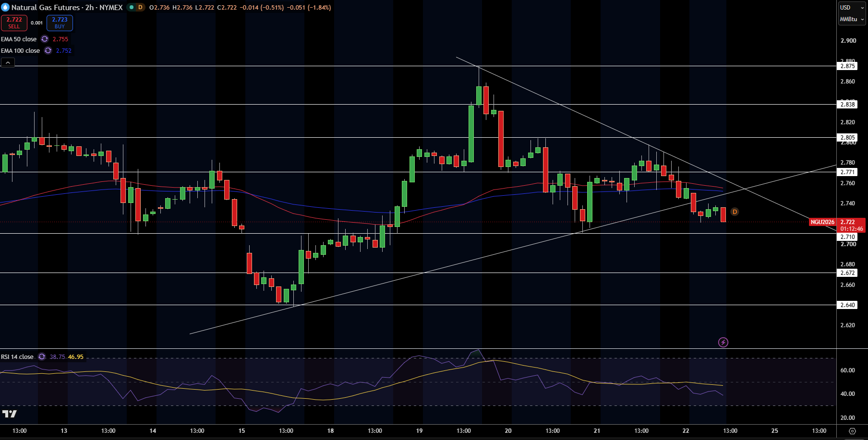Click the Natural Gas Futures title text
The height and width of the screenshot is (440, 868).
pyautogui.click(x=46, y=8)
